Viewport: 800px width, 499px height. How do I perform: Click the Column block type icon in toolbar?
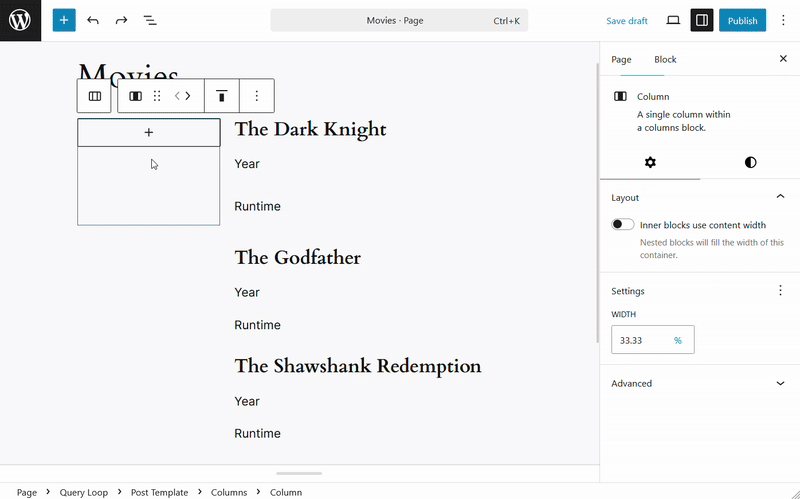[x=135, y=96]
